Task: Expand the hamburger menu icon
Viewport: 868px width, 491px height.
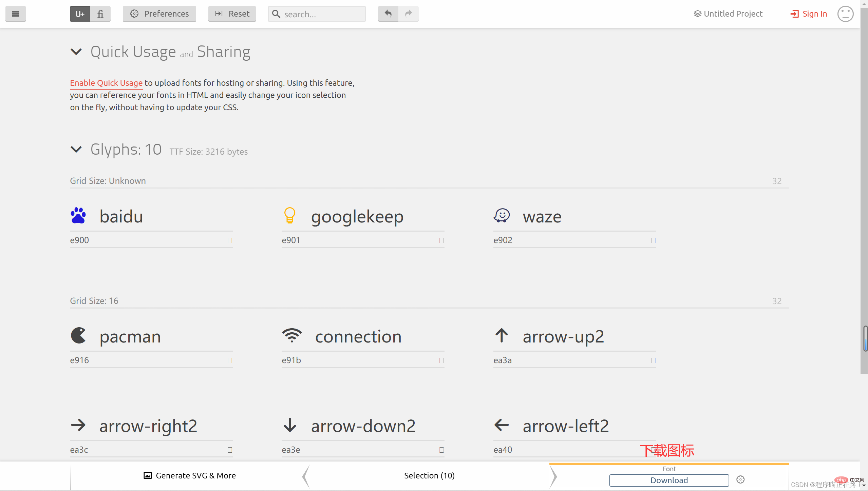Action: pos(16,13)
